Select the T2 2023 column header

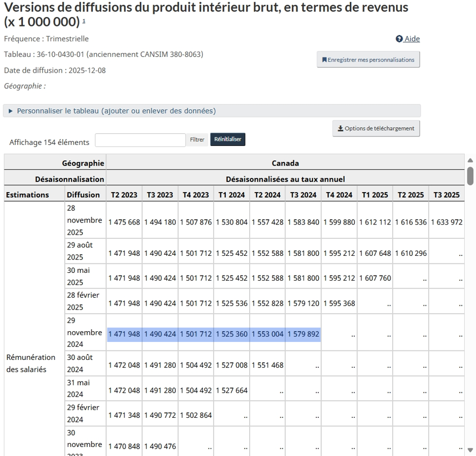pyautogui.click(x=124, y=195)
